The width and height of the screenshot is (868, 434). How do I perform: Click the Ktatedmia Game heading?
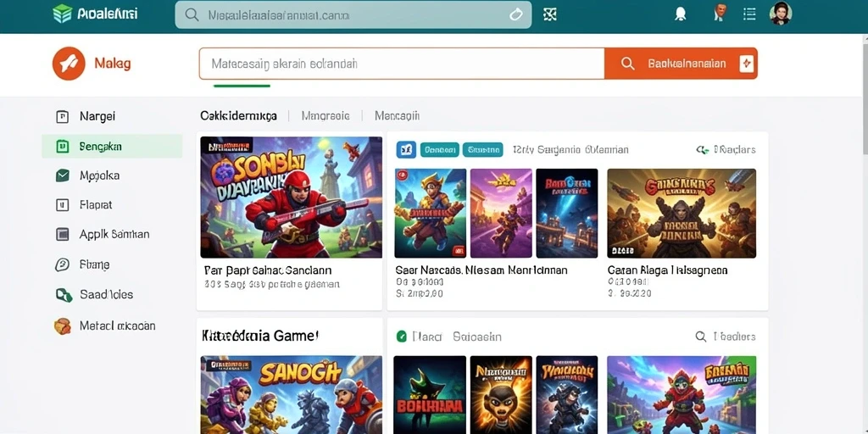(261, 335)
